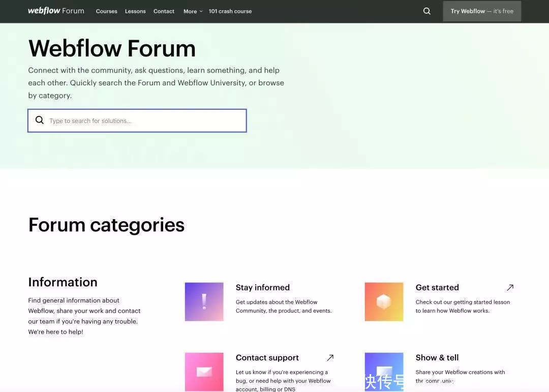The image size is (549, 392).
Task: Open the Contact nav link
Action: pos(164,11)
